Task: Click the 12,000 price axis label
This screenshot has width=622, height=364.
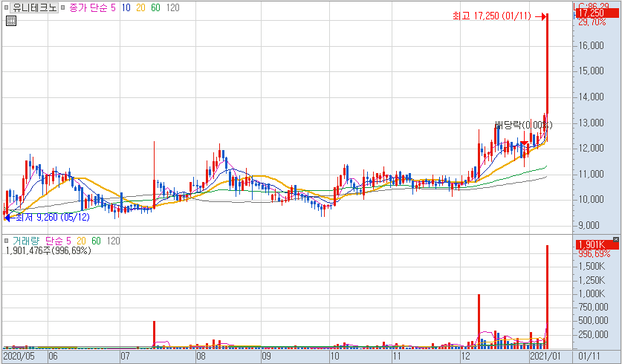Action: click(591, 148)
